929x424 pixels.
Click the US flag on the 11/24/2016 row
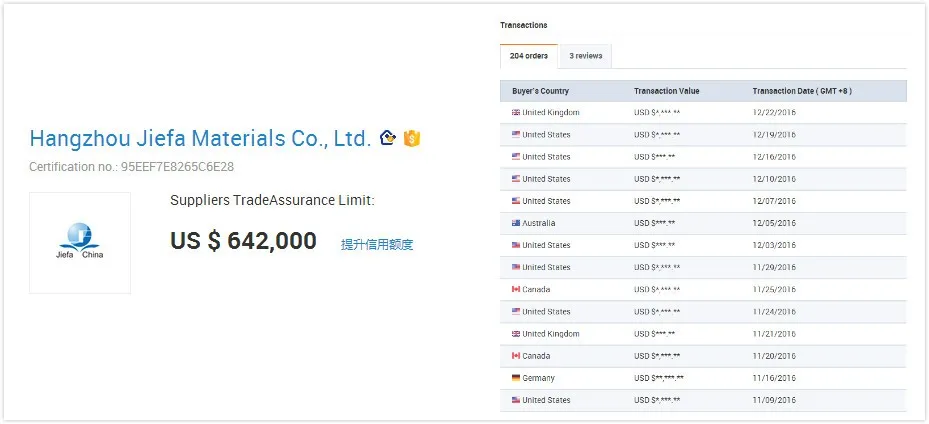click(516, 311)
